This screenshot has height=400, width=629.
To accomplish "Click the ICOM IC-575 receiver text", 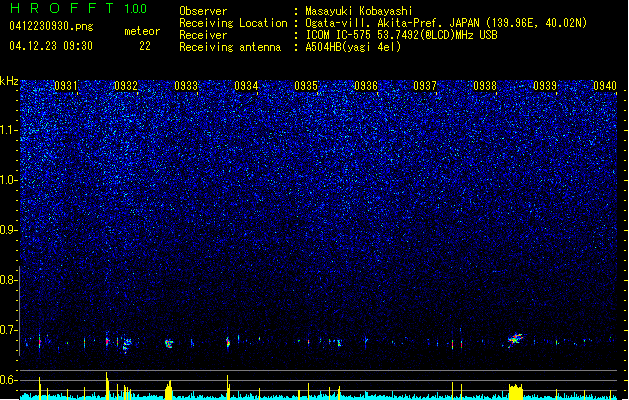I will pyautogui.click(x=401, y=35).
